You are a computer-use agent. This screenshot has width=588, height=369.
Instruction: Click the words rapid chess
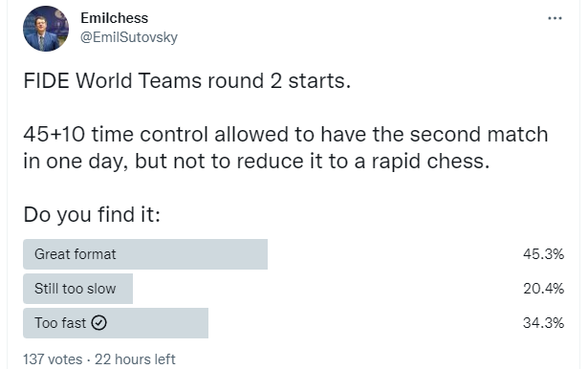click(x=430, y=162)
